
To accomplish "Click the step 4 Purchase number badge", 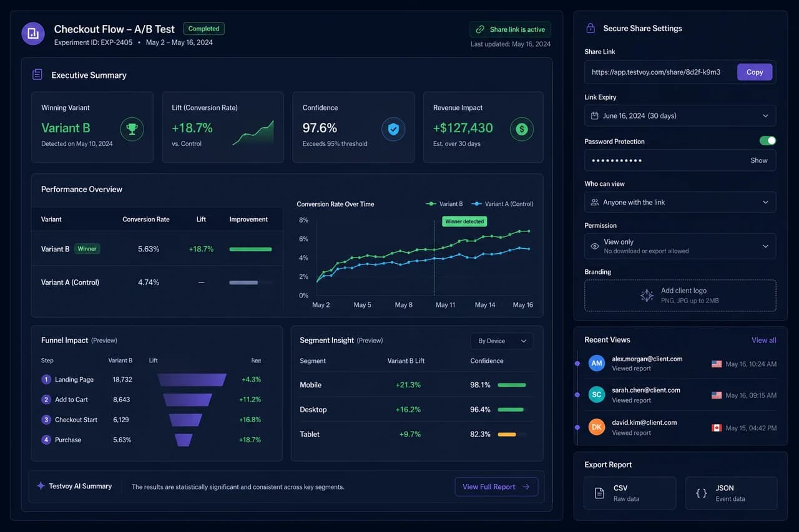I will [x=46, y=440].
